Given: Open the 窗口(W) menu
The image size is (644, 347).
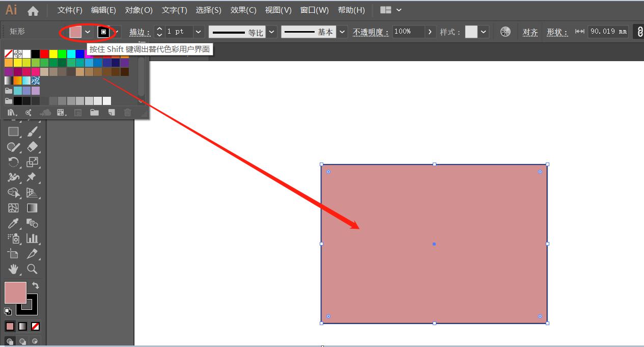Looking at the screenshot, I should [x=315, y=10].
